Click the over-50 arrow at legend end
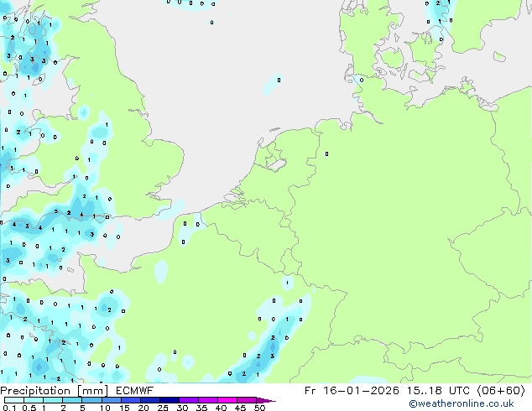 [266, 400]
